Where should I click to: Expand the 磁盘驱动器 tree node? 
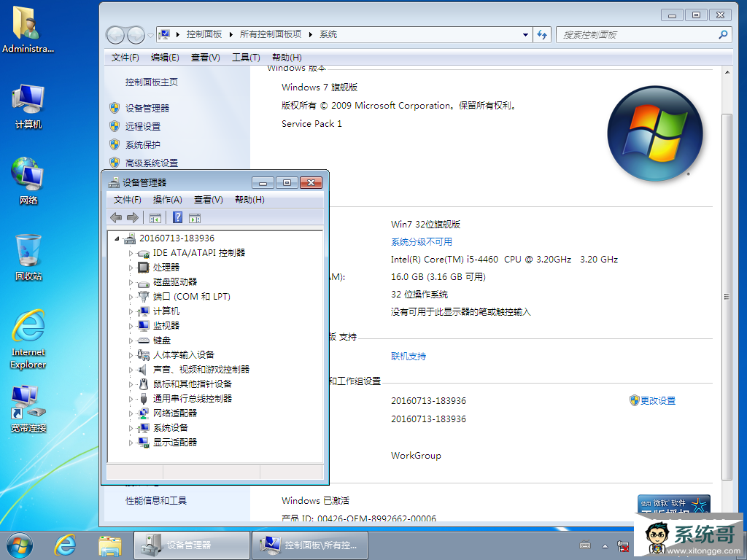click(x=131, y=282)
